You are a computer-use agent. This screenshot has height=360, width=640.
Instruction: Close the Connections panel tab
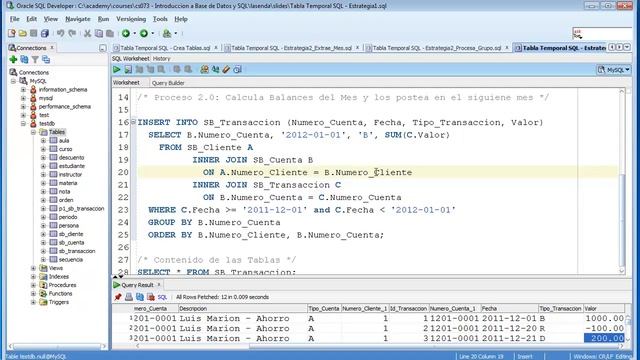tap(52, 48)
